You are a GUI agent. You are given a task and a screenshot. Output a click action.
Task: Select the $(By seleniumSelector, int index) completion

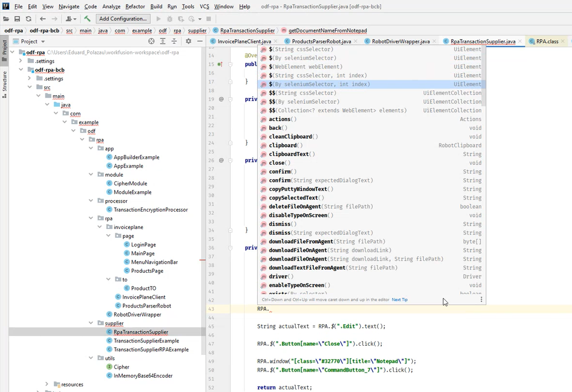pyautogui.click(x=371, y=84)
